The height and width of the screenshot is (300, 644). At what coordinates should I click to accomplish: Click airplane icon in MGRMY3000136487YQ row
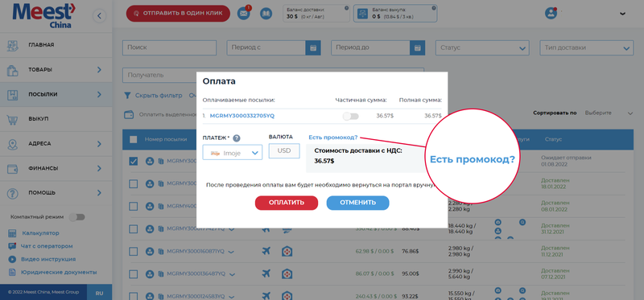pos(266,273)
